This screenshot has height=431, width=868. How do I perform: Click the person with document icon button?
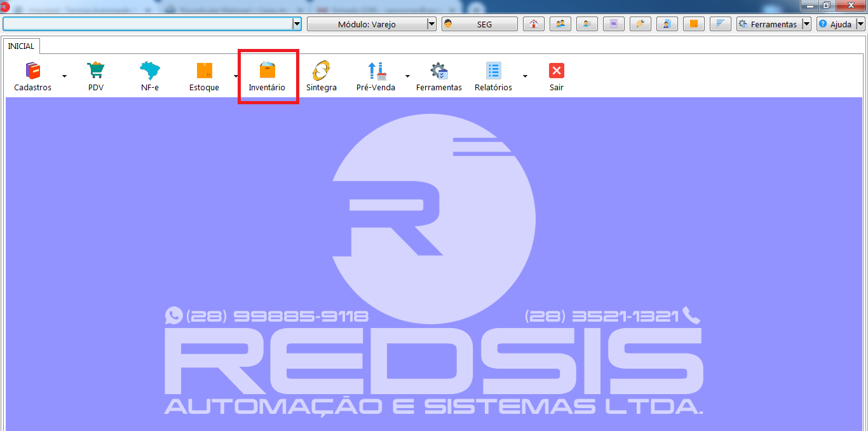[x=667, y=24]
